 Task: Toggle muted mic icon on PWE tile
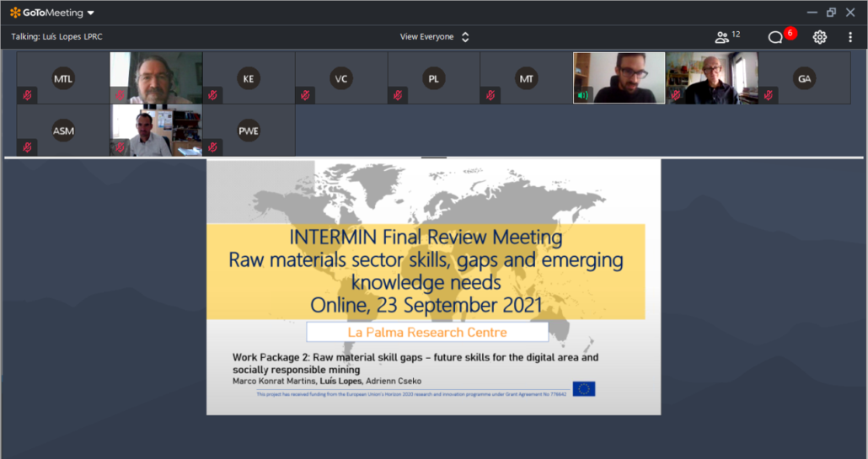(212, 147)
